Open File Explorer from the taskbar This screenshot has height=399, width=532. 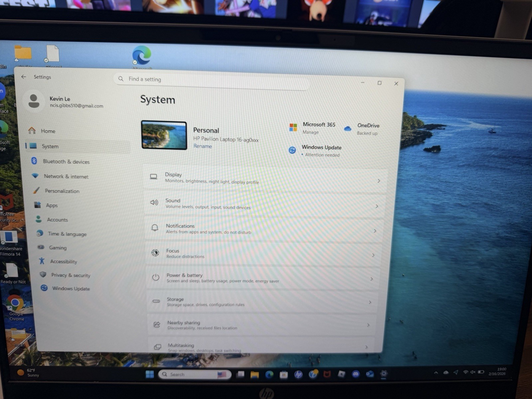[255, 375]
